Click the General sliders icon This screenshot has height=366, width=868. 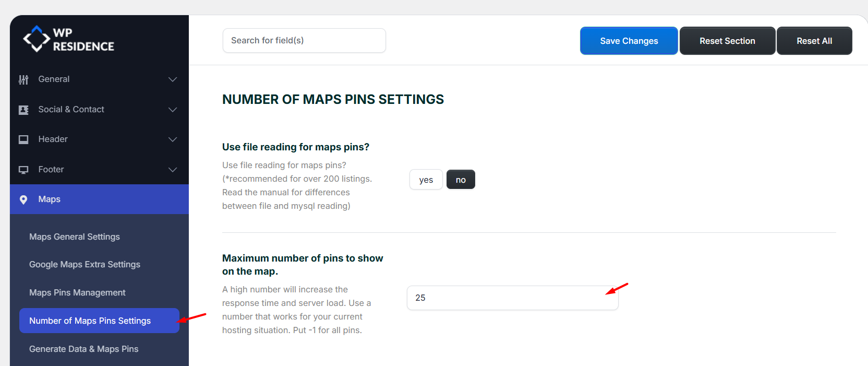coord(23,79)
